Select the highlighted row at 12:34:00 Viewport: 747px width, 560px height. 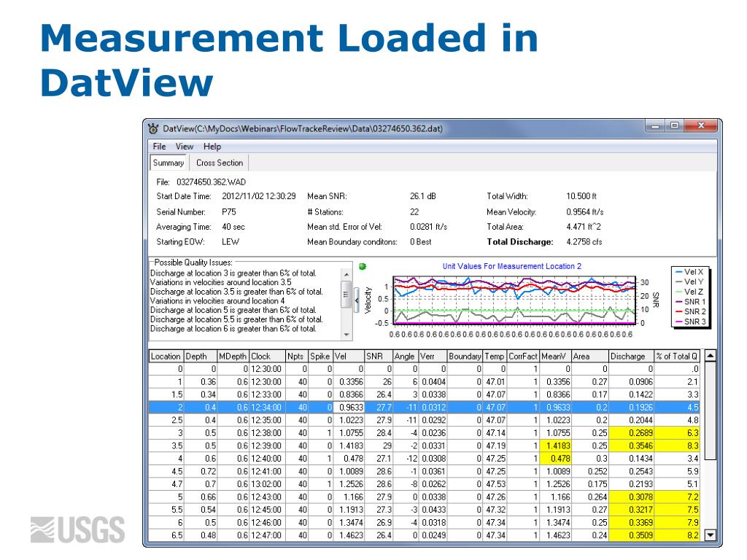424,408
